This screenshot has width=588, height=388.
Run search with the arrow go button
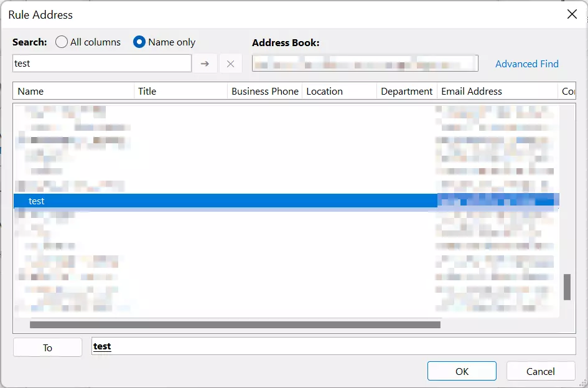tap(205, 64)
